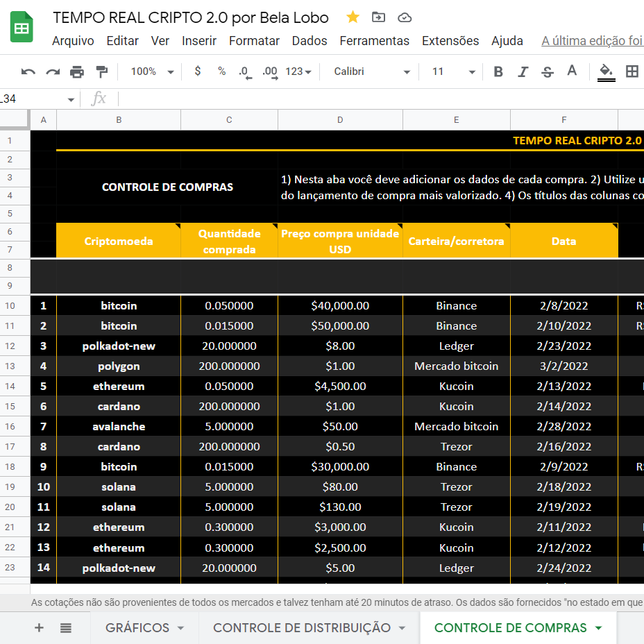This screenshot has height=644, width=644.
Task: Select the paint format tool
Action: click(102, 71)
